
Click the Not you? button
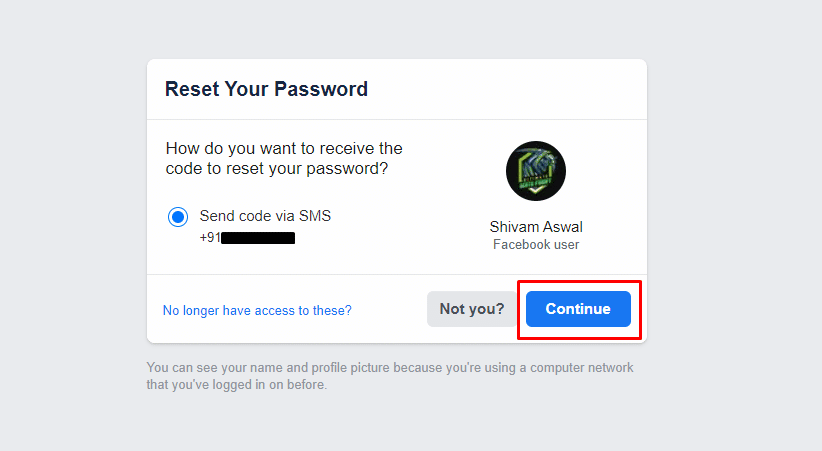pyautogui.click(x=472, y=309)
